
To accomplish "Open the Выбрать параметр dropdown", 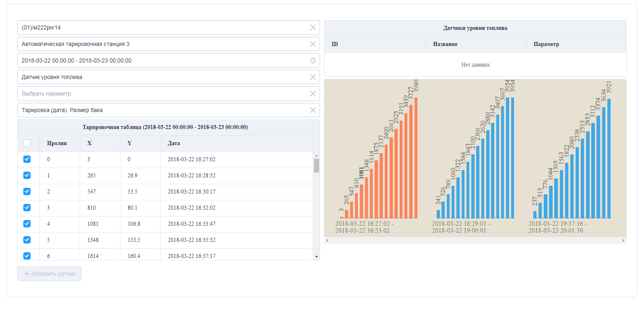I will tap(161, 94).
